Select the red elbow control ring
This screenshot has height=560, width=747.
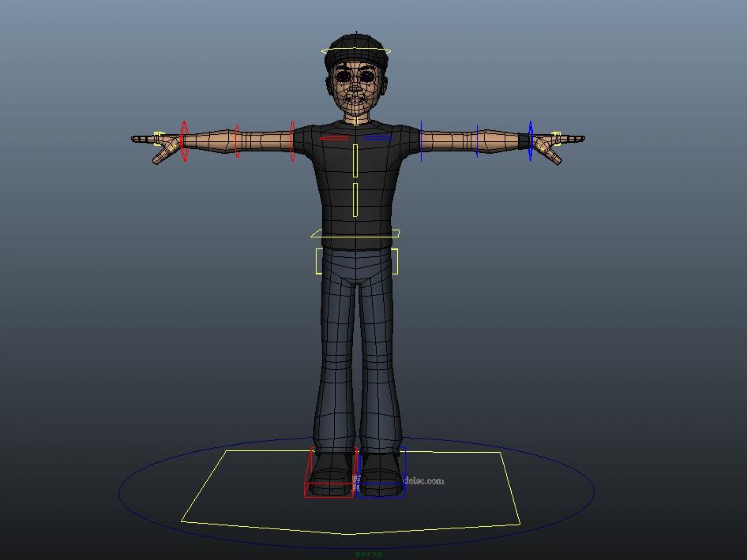(237, 141)
